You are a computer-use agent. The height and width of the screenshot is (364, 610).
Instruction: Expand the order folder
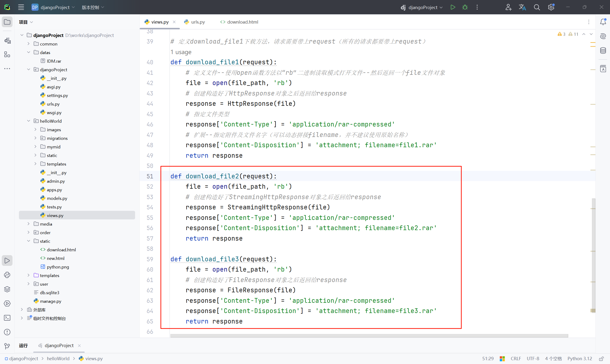[28, 232]
